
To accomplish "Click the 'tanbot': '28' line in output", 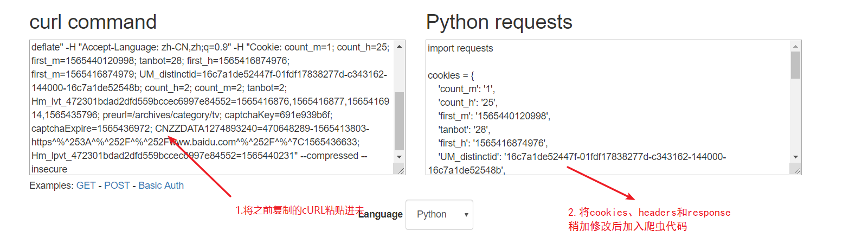I will (464, 130).
